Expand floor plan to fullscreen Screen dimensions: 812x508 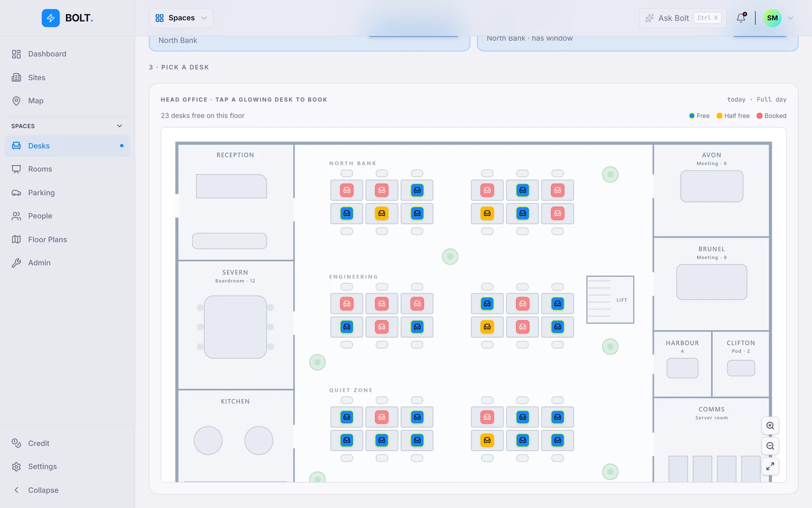(x=770, y=466)
